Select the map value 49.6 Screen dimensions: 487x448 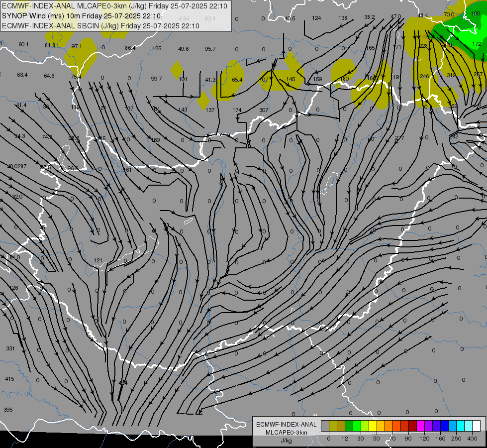pos(183,49)
